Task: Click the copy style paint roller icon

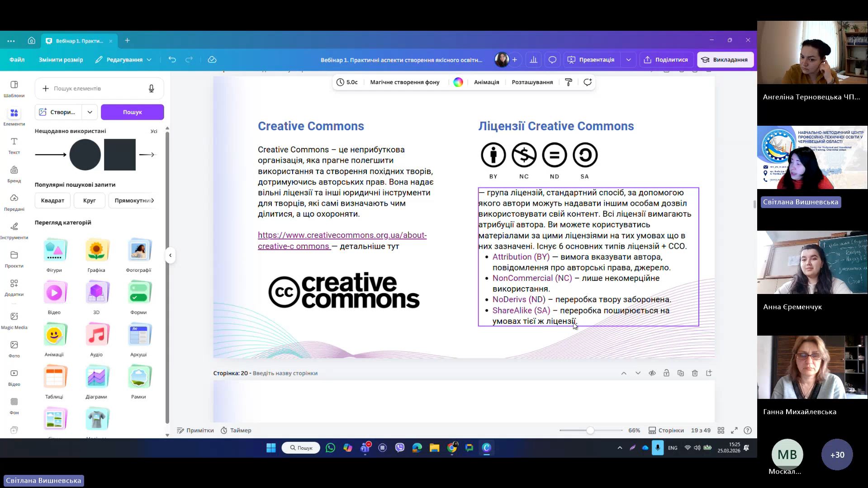Action: coord(569,82)
